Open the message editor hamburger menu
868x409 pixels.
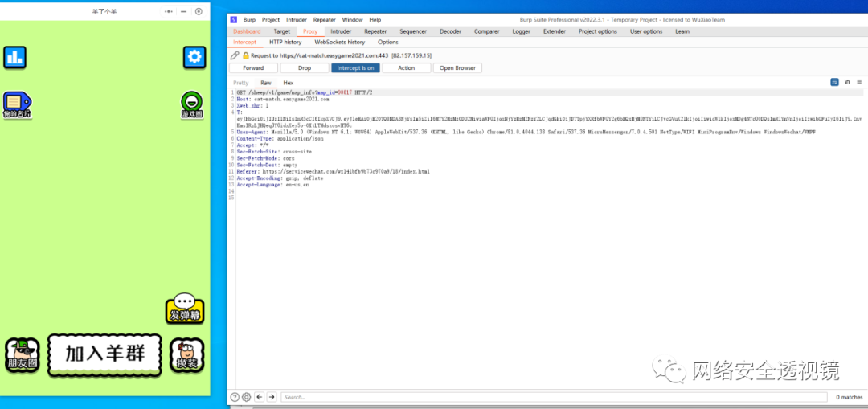click(859, 82)
